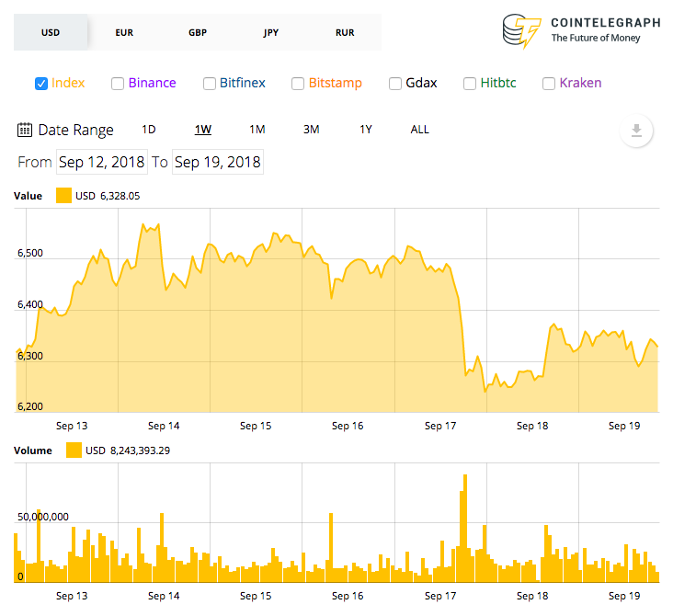Screen dimensions: 673x616
Task: Select the GBP currency tab
Action: click(198, 32)
